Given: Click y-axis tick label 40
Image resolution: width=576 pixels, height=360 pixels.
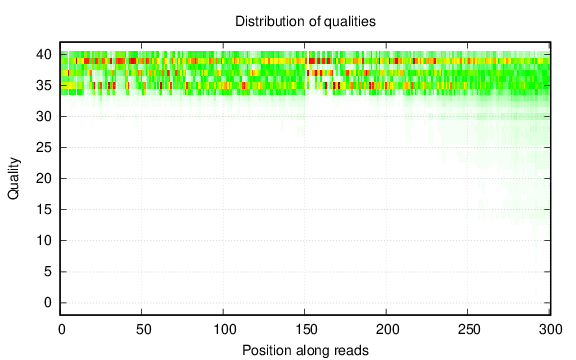Looking at the screenshot, I should (x=44, y=55).
